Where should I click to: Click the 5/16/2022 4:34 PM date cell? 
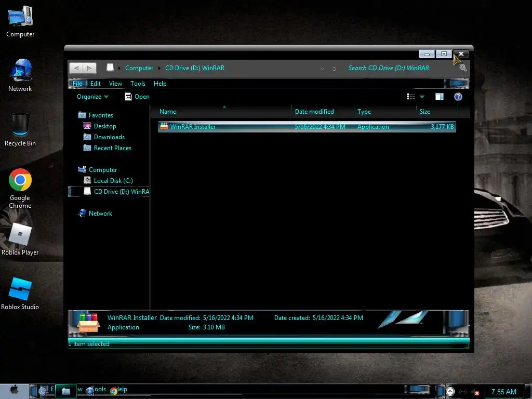pos(320,127)
